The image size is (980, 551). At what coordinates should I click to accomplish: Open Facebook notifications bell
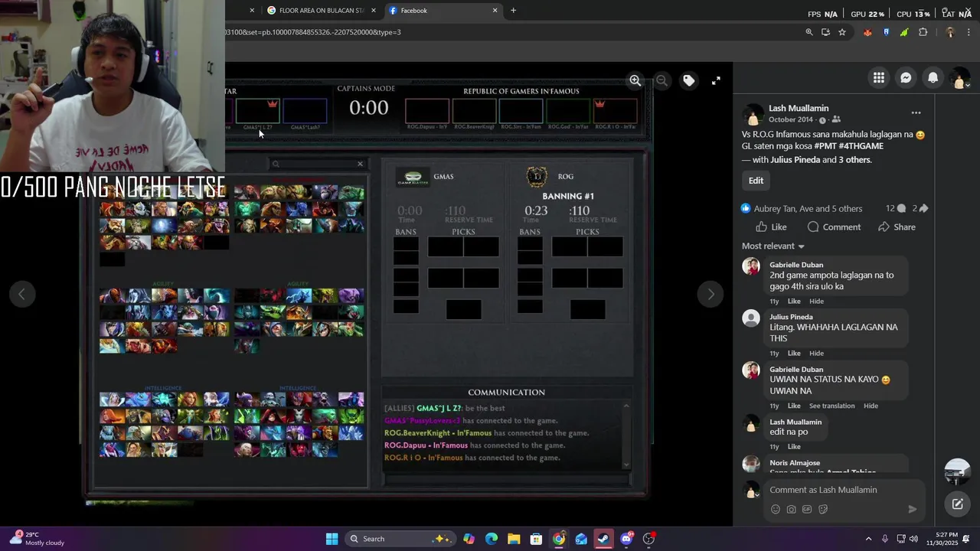[x=933, y=77]
